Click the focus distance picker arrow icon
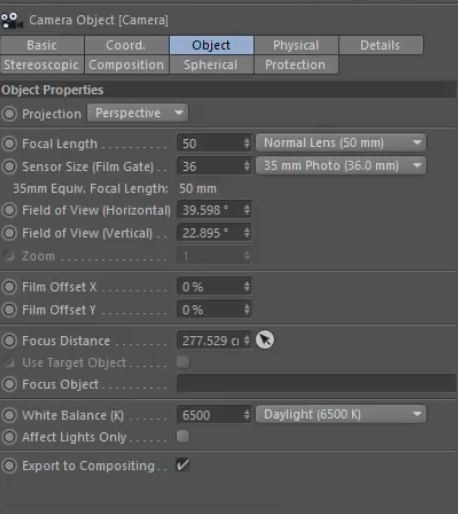Image resolution: width=458 pixels, height=514 pixels. point(265,340)
